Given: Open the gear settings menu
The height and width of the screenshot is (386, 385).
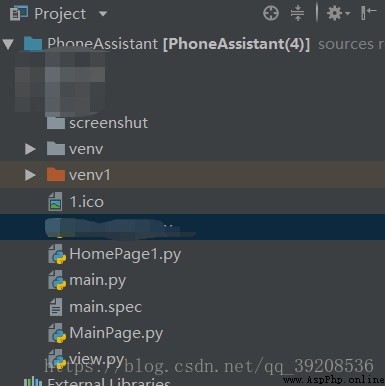Looking at the screenshot, I should pyautogui.click(x=338, y=14).
